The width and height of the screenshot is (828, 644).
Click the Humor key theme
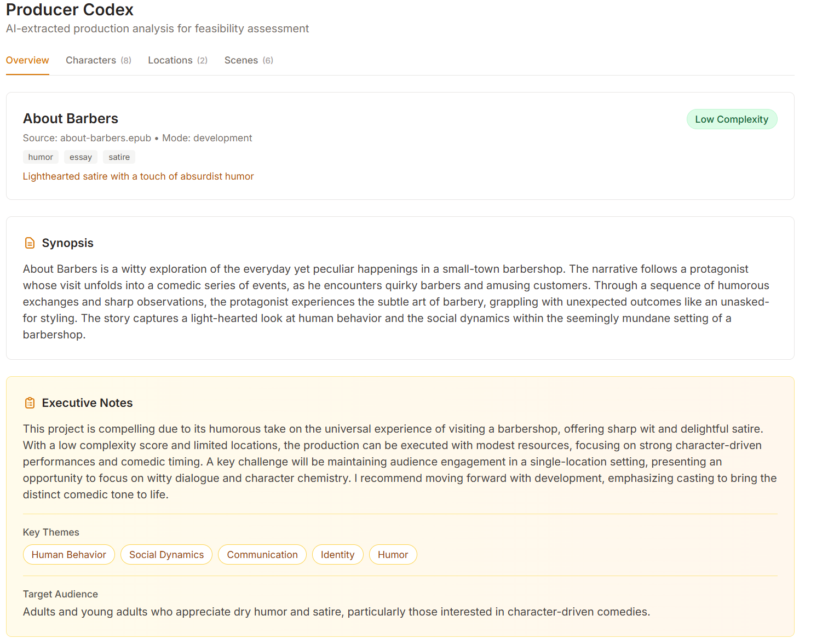click(x=393, y=554)
